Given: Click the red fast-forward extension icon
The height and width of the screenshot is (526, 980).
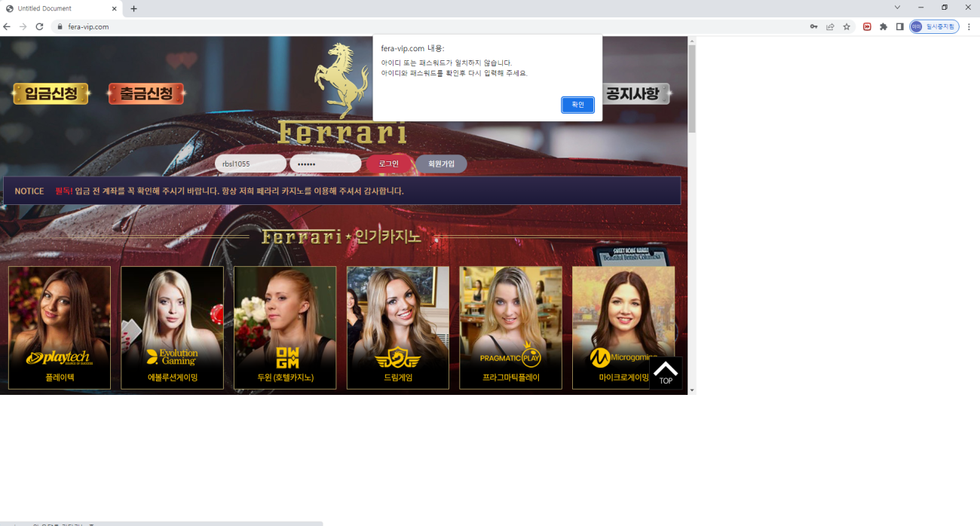Looking at the screenshot, I should [867, 26].
